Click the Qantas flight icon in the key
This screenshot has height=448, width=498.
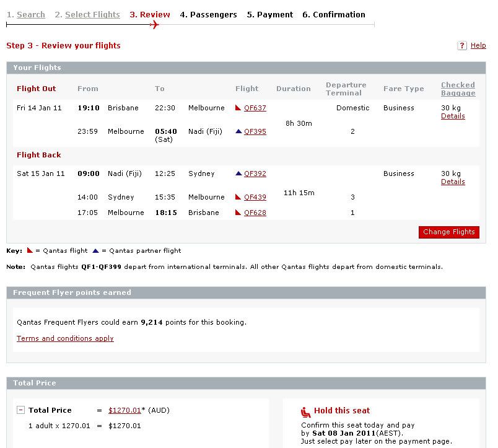point(30,250)
